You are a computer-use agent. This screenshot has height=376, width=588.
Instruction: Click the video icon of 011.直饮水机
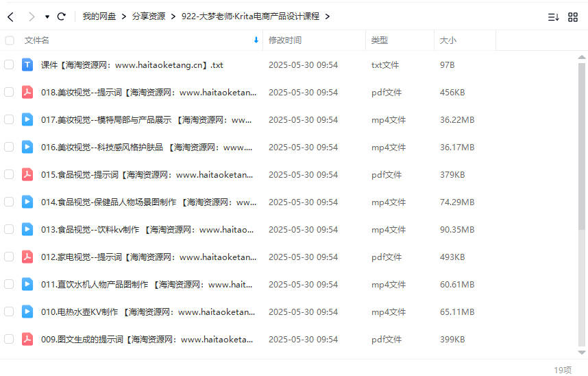27,284
